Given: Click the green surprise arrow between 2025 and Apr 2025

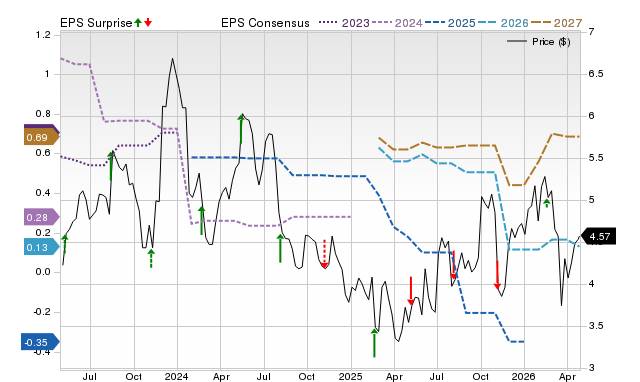Looking at the screenshot, I should click(375, 343).
